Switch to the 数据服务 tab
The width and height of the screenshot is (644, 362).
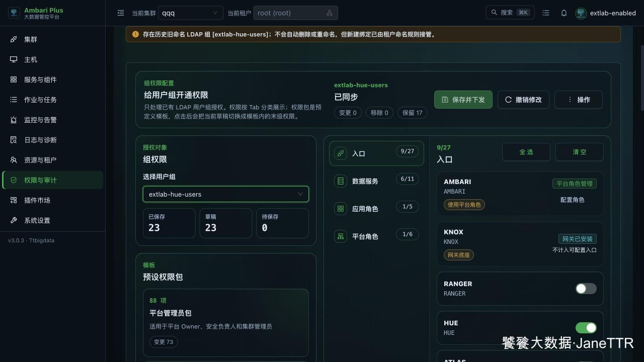pos(376,181)
